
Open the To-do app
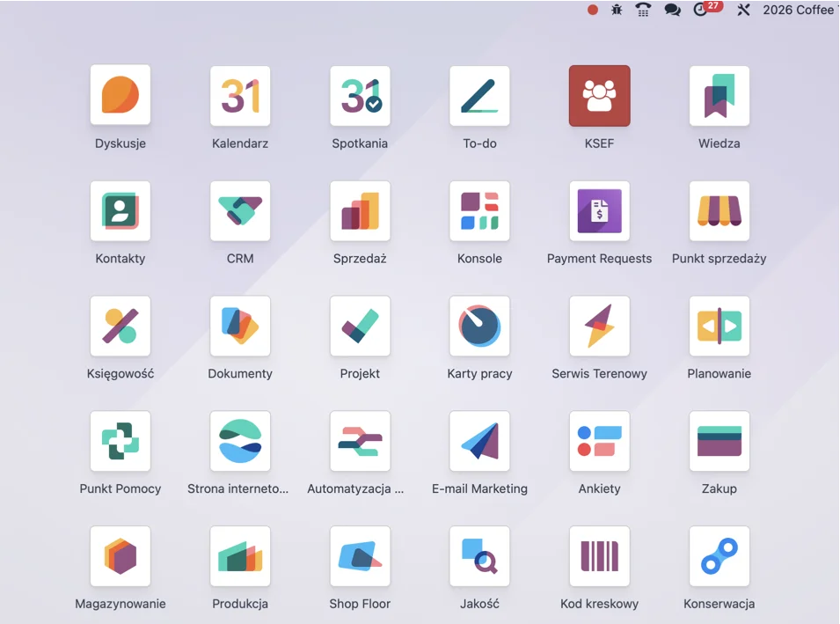[x=479, y=95]
